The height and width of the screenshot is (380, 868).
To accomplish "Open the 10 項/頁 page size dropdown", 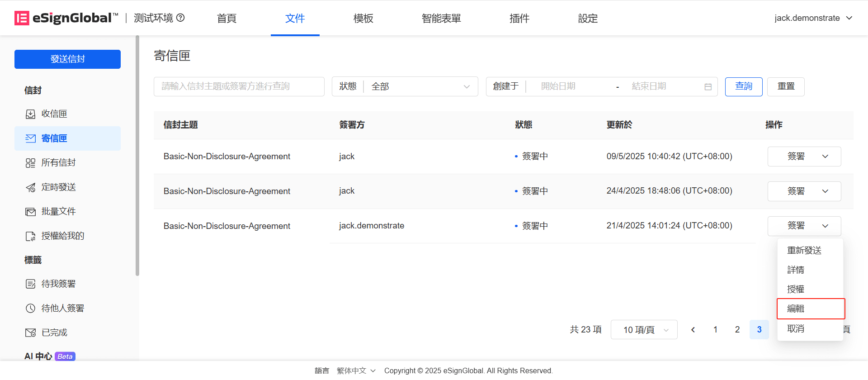I will click(644, 330).
